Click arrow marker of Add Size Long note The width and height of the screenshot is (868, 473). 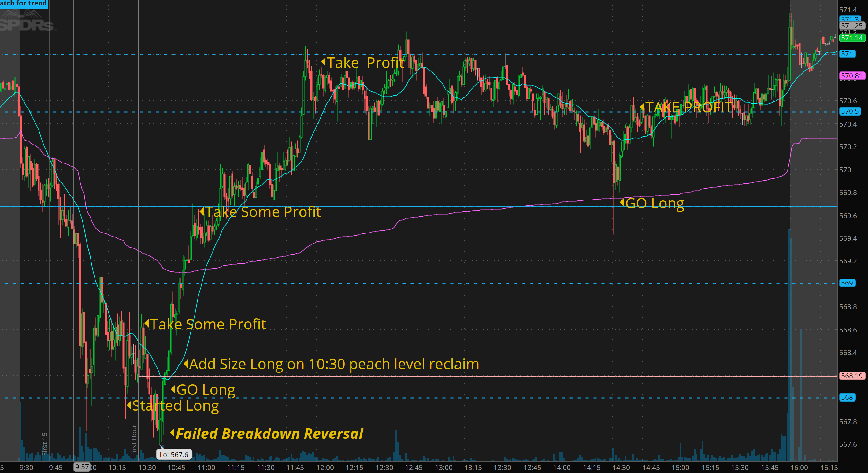click(186, 364)
